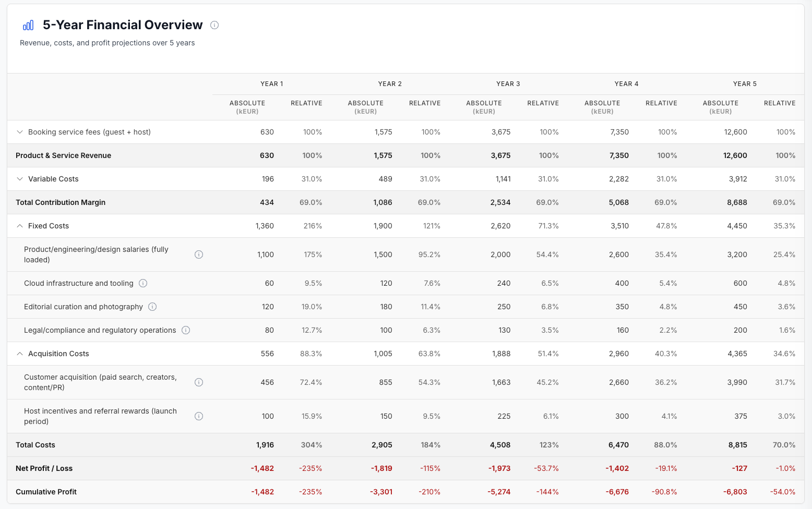
Task: Click the info icon beside 5-Year Financial Overview
Action: coord(214,25)
